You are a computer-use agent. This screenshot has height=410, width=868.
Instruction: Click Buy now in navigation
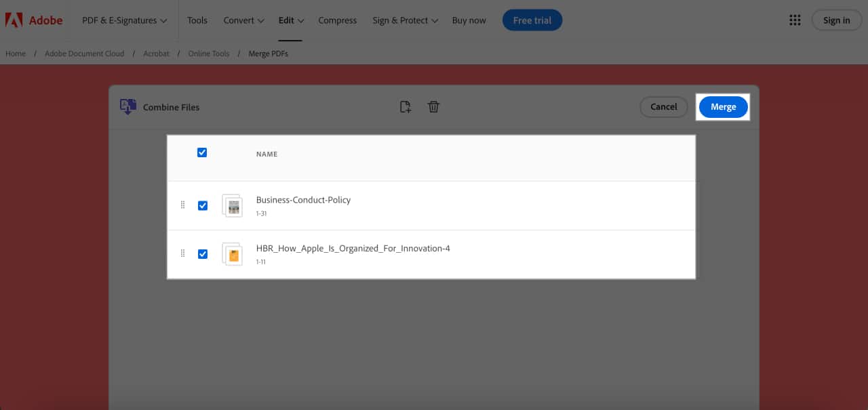click(x=469, y=20)
